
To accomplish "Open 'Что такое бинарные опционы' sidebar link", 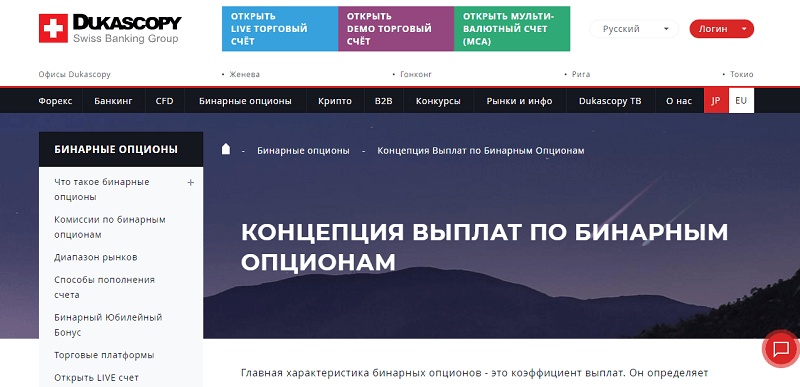I will (x=102, y=189).
